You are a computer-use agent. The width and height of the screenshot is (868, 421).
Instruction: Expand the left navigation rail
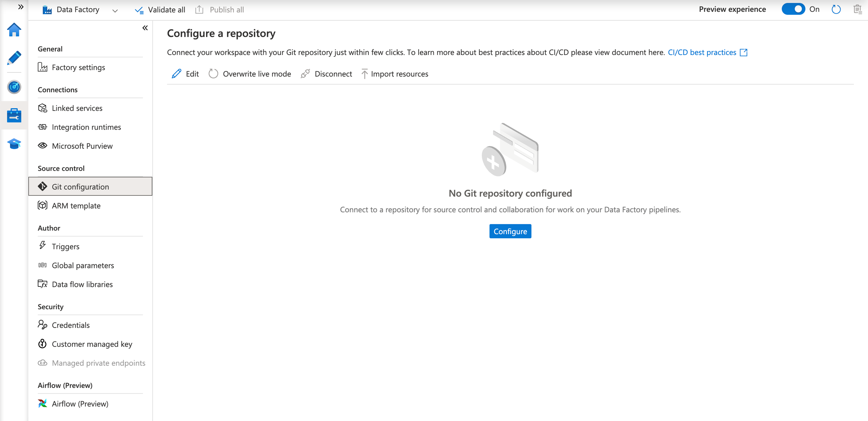[x=20, y=7]
